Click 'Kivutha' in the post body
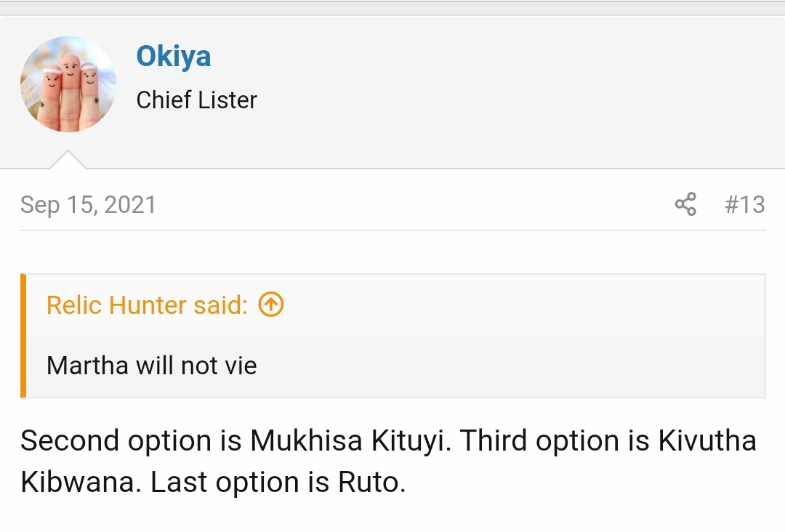Image resolution: width=785 pixels, height=532 pixels. click(707, 441)
